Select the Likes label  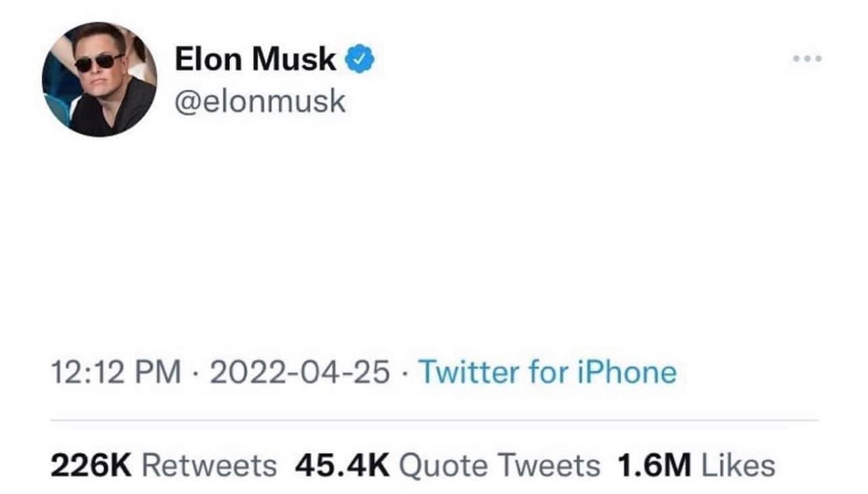click(x=738, y=465)
